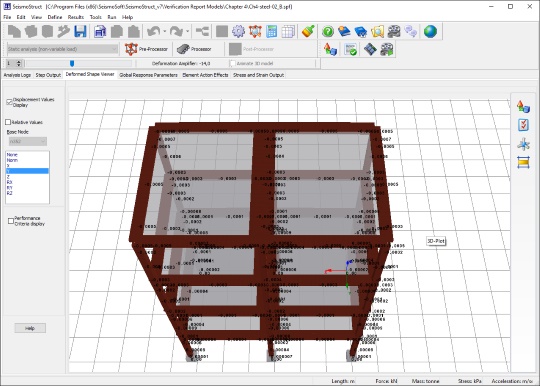
Task: Toggle Displacement Values Display checkbox
Action: click(9, 102)
